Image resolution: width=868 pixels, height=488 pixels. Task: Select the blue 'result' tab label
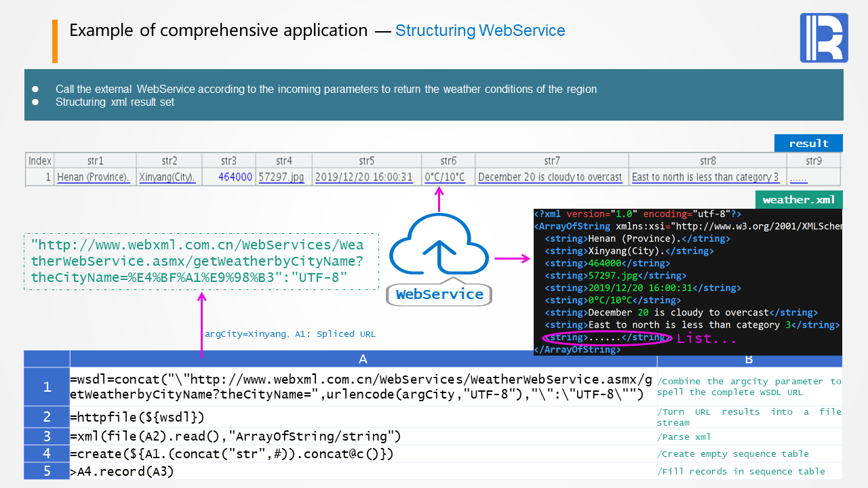808,143
